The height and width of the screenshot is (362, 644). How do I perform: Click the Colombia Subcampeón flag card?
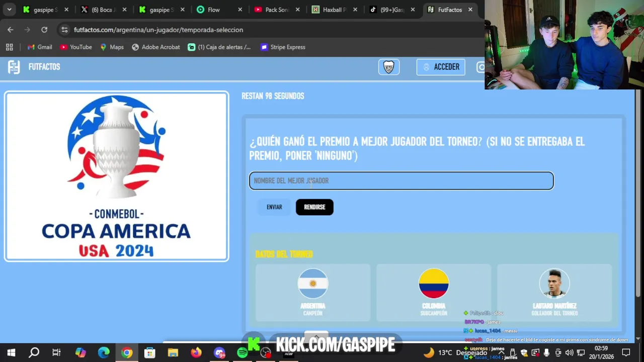pyautogui.click(x=434, y=293)
